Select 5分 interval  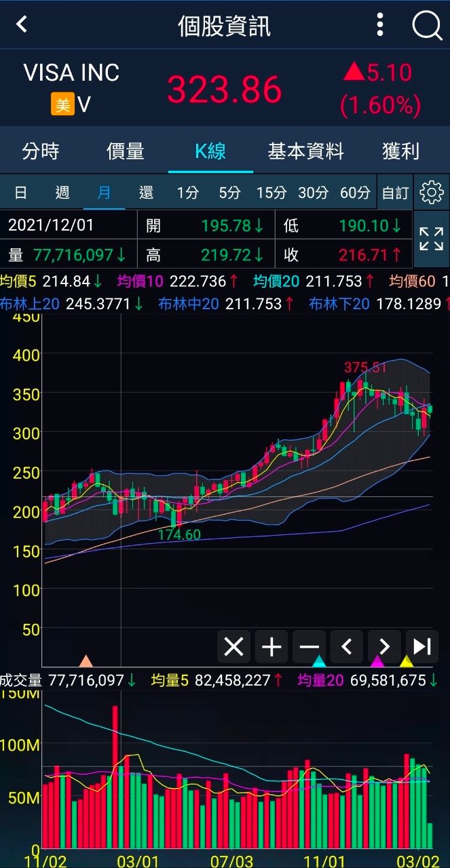pyautogui.click(x=229, y=193)
